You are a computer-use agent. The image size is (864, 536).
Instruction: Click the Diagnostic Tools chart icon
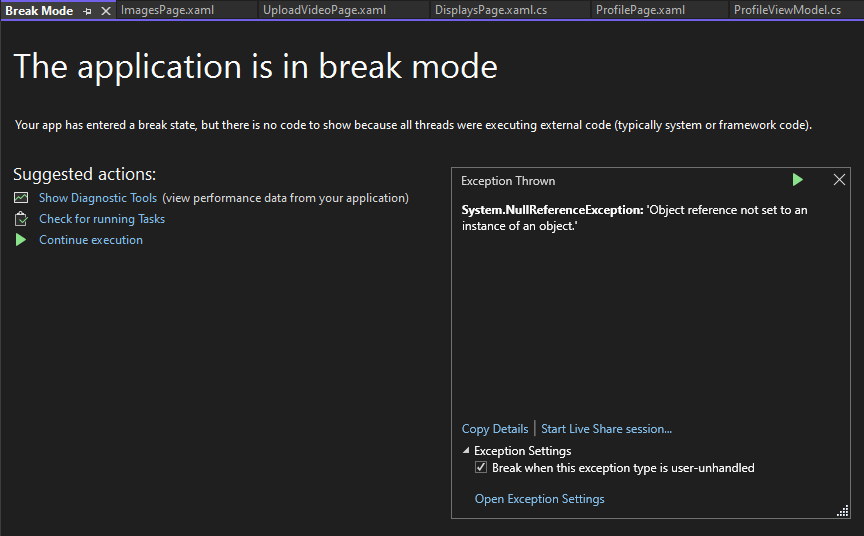coord(21,198)
